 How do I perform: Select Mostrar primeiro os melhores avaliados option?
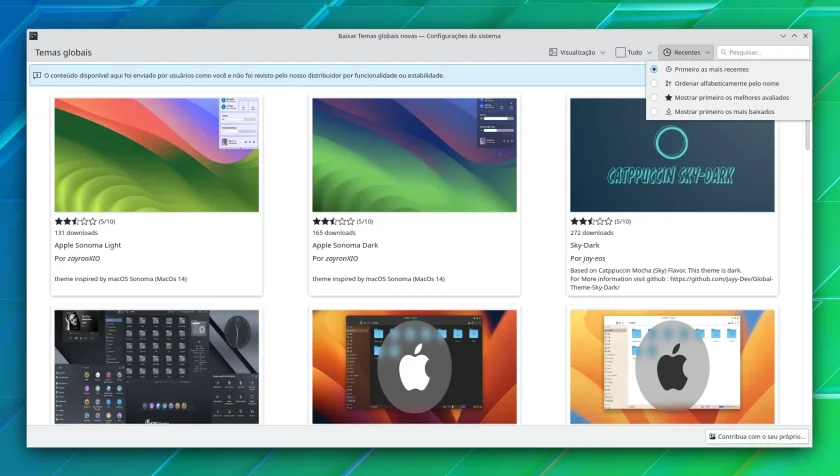[x=654, y=97]
